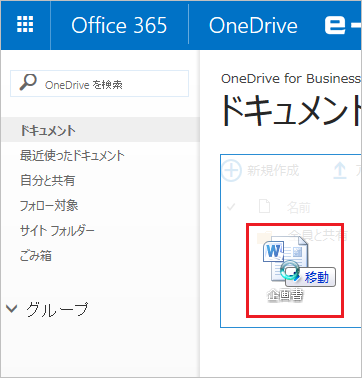The height and width of the screenshot is (378, 362).
Task: Click the 新規作成 plus icon
Action: (231, 171)
